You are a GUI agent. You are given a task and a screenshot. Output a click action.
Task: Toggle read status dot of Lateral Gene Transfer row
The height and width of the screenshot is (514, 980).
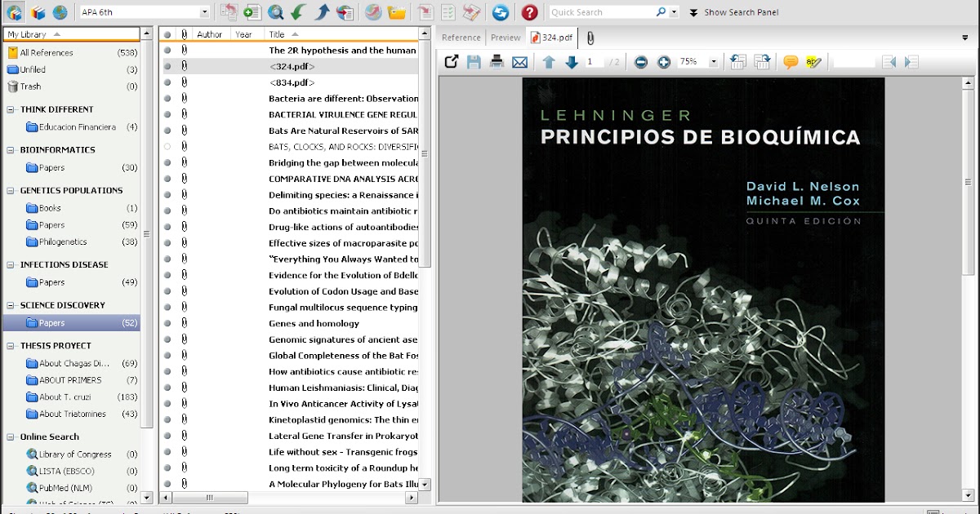click(167, 436)
